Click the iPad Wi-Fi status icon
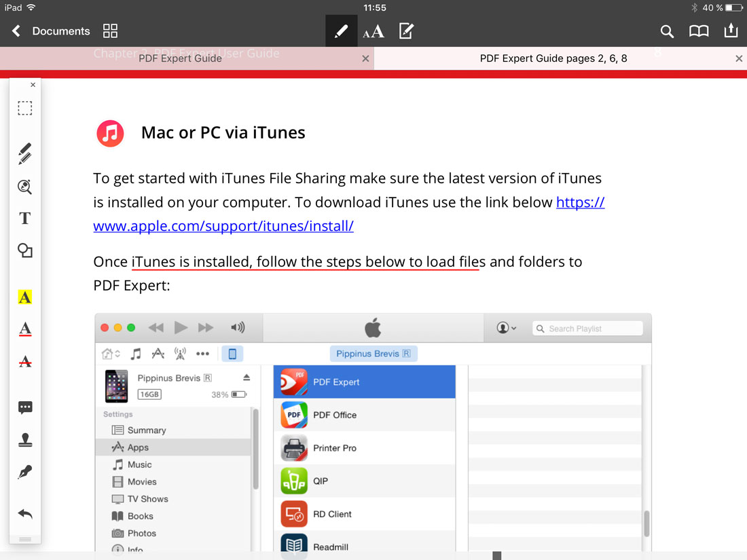 31,7
